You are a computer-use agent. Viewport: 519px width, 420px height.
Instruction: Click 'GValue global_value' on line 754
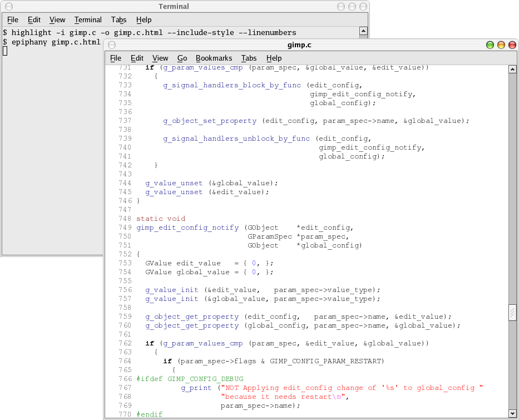click(187, 273)
